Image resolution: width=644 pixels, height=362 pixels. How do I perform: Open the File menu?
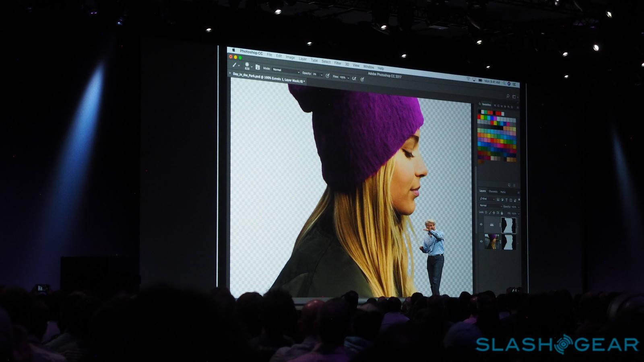coord(269,54)
